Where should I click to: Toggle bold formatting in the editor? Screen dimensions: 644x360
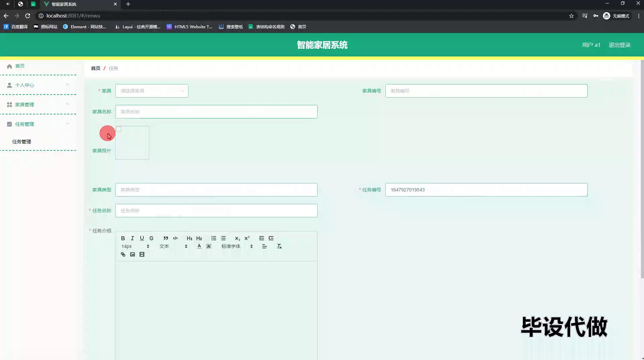point(123,238)
